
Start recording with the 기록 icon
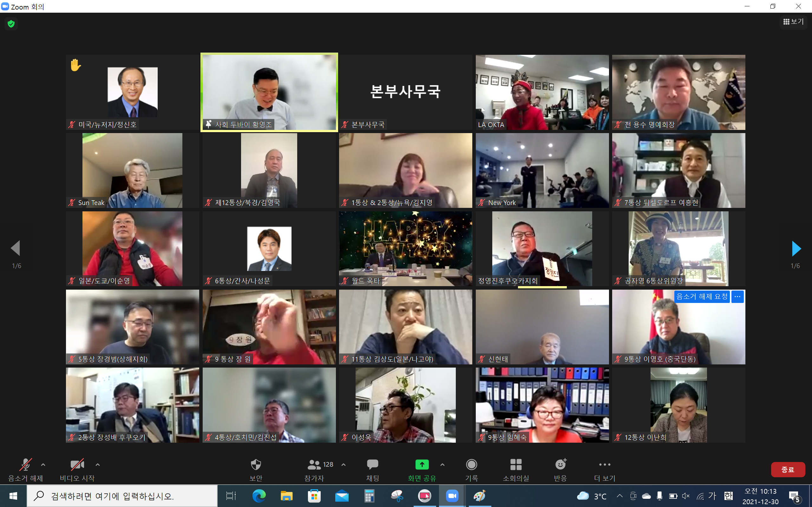(471, 465)
